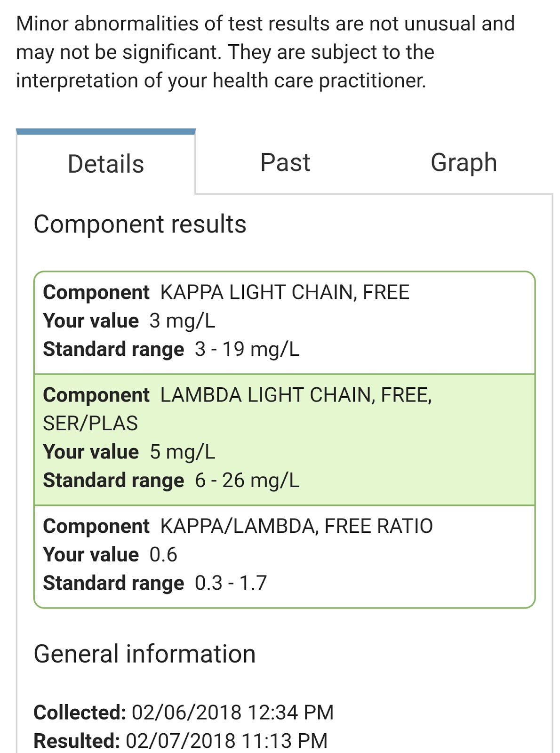
Task: Click the Kappa/Lambda ratio value 0.6
Action: (163, 554)
